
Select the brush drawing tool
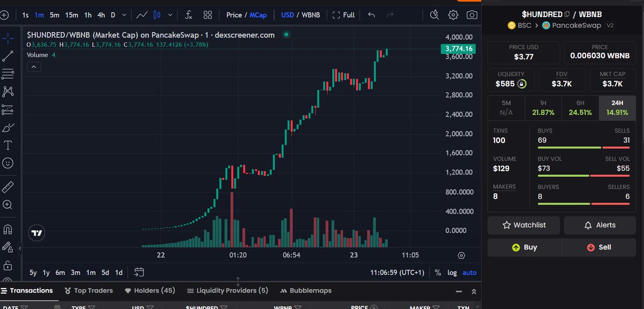tap(8, 127)
